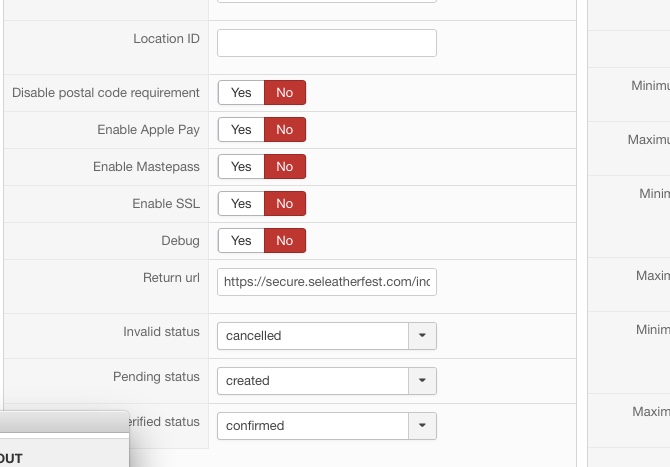Open the Invalid status dropdown arrow
Screen dimensions: 670x467
[422, 336]
